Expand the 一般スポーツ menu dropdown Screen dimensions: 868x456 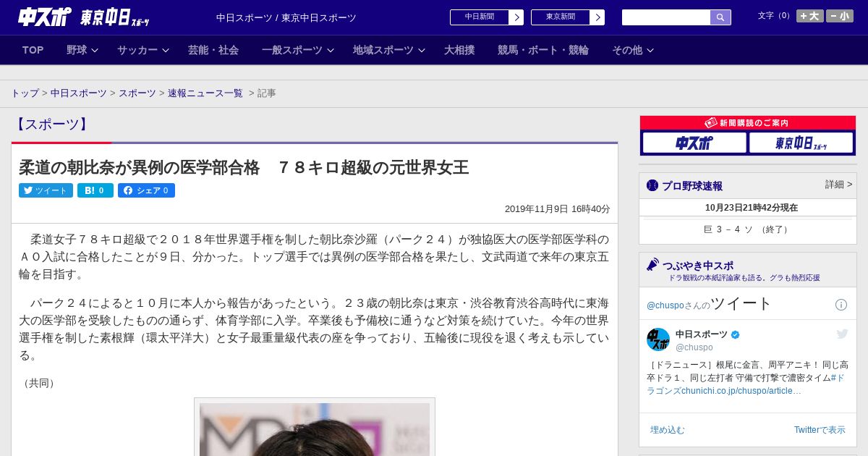pos(298,50)
